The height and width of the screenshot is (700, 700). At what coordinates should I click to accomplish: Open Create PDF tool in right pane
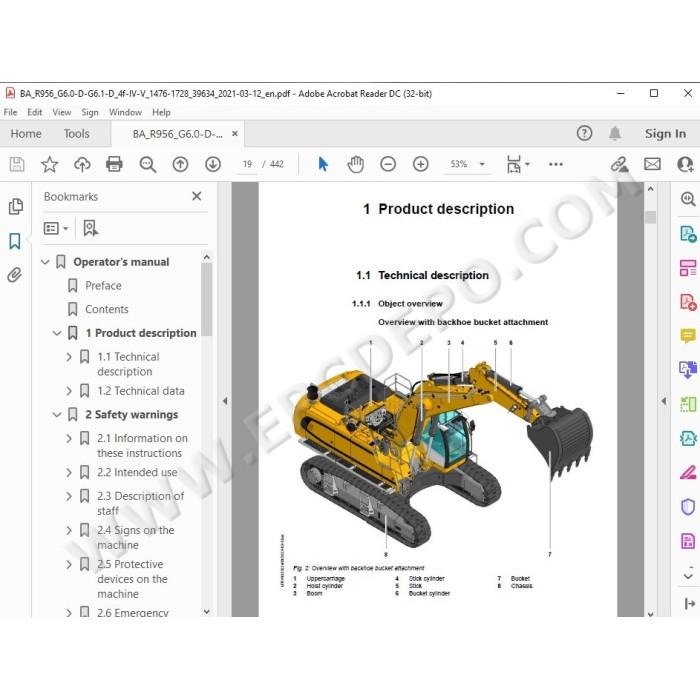click(688, 302)
